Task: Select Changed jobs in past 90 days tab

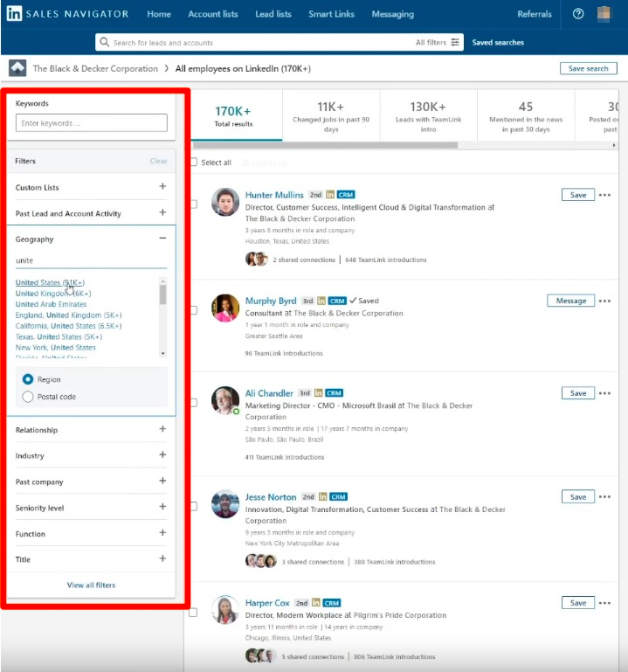Action: click(x=331, y=115)
